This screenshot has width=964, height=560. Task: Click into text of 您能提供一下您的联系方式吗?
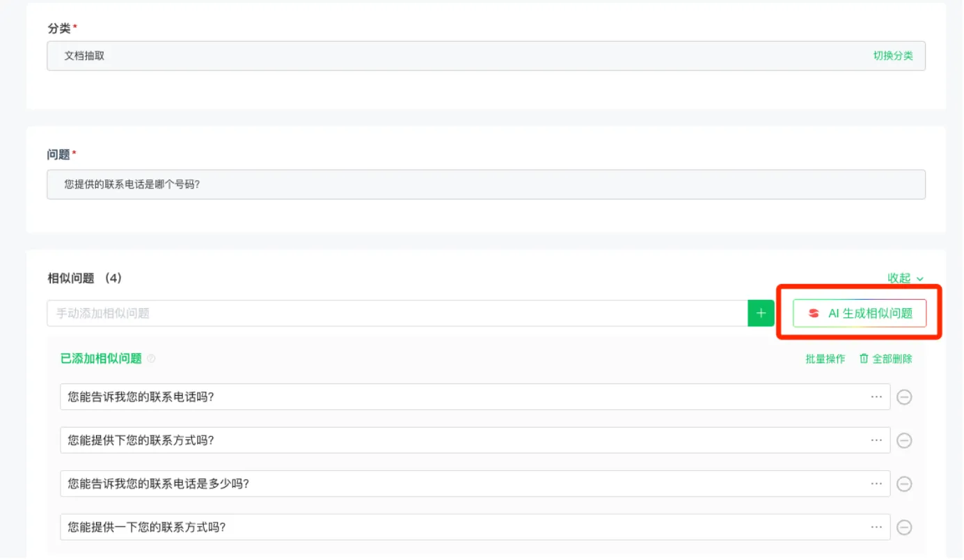[146, 527]
